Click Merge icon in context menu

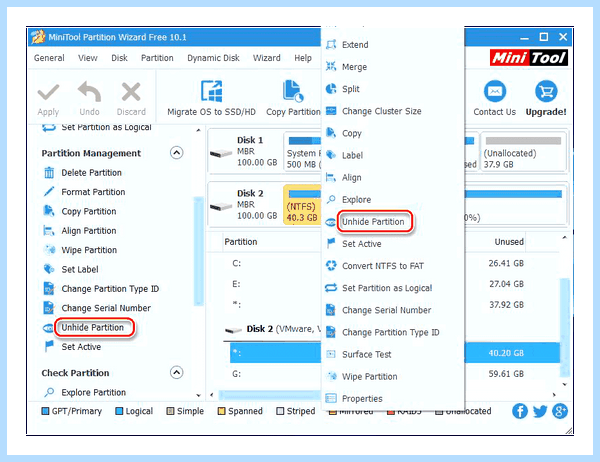(x=331, y=67)
